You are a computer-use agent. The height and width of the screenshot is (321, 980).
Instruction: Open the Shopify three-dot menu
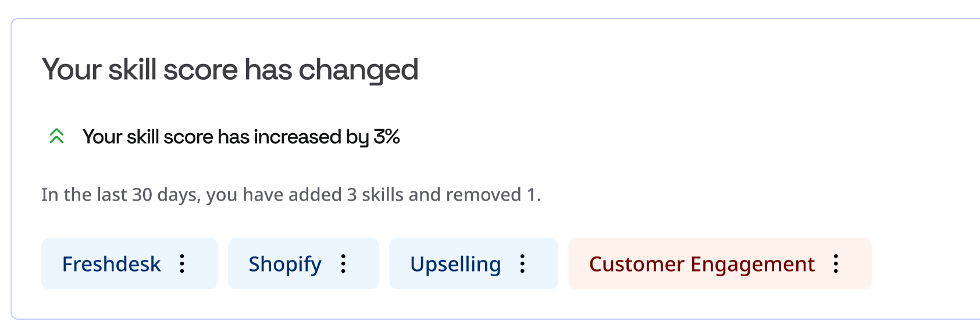(344, 263)
